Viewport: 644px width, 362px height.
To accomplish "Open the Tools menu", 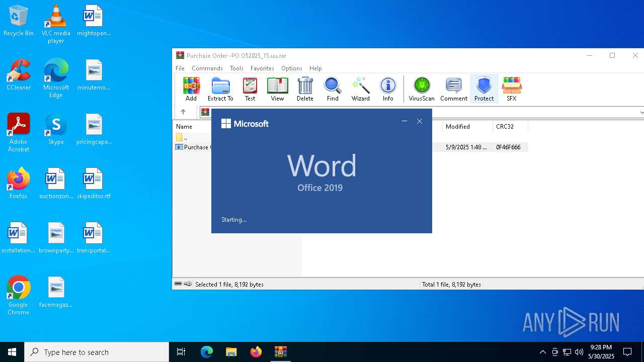I will coord(236,68).
